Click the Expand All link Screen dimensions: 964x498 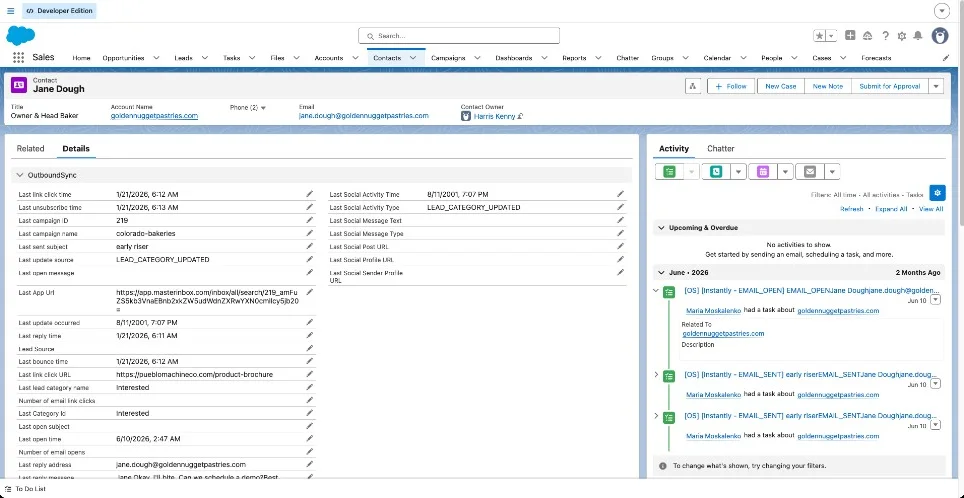click(891, 209)
